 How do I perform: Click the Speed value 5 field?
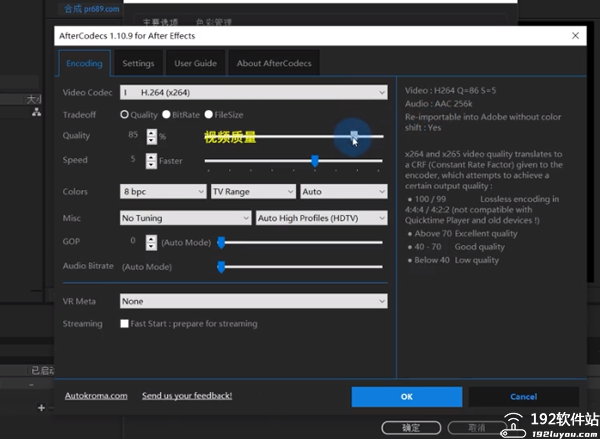click(x=133, y=159)
